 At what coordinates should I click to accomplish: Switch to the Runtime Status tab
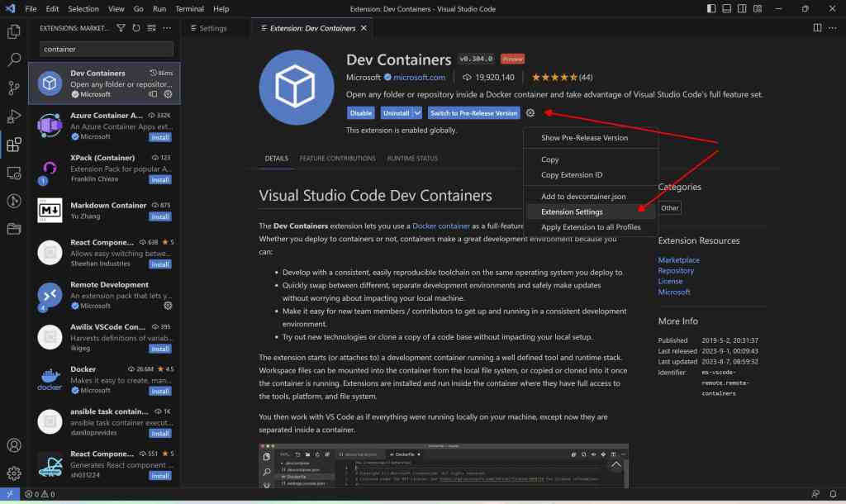[x=412, y=159]
